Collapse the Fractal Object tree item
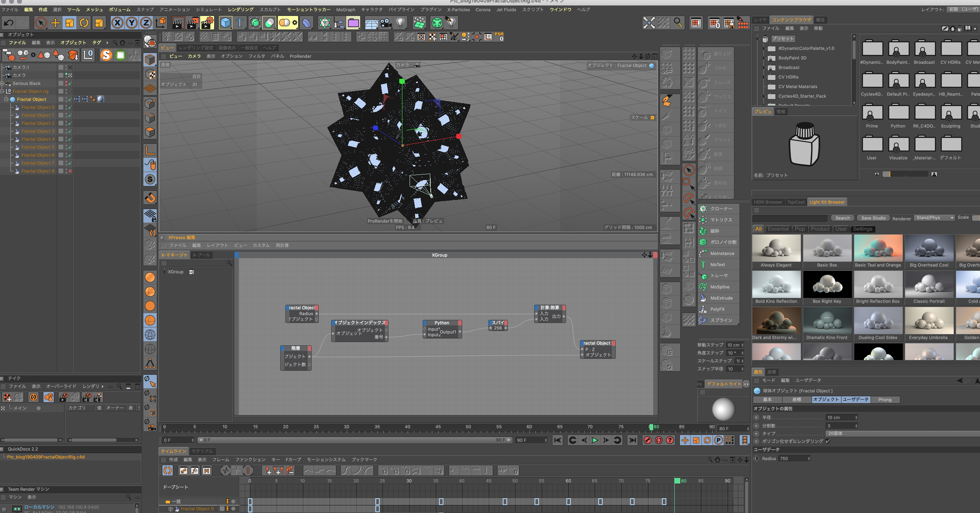The width and height of the screenshot is (980, 513). 6,99
